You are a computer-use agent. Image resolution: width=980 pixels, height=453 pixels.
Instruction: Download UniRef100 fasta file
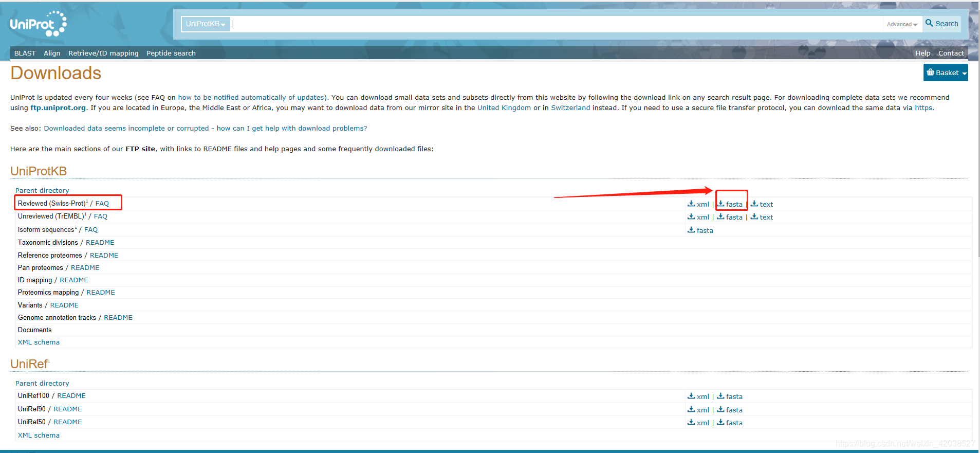point(730,396)
